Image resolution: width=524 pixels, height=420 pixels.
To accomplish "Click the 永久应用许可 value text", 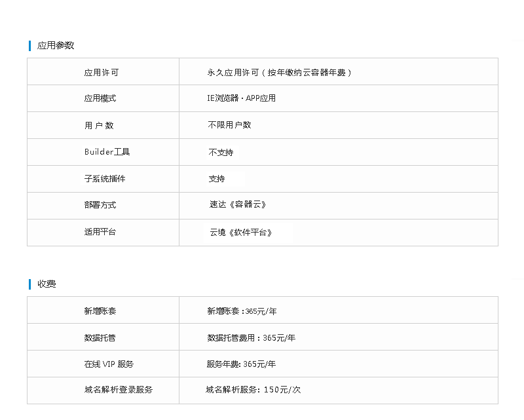I will 280,73.
